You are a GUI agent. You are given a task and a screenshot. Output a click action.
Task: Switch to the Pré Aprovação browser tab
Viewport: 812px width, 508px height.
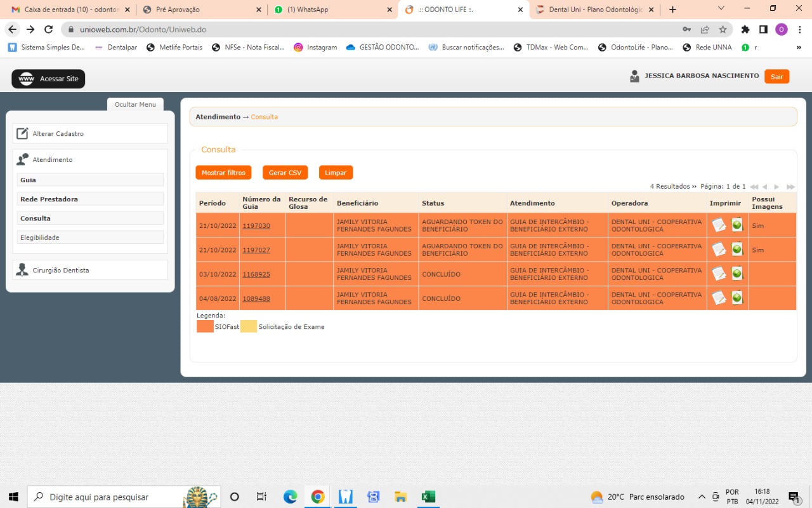[200, 10]
